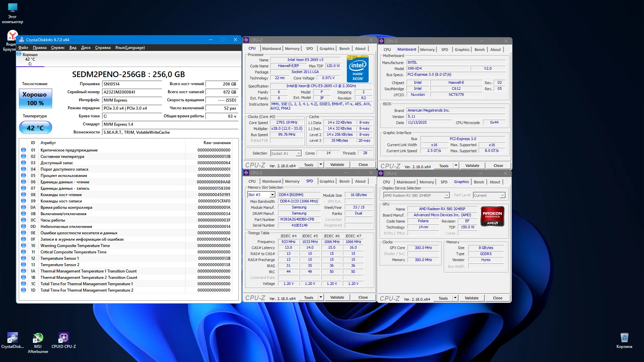Click the status circle for attribute 0C Часы работы
The image size is (644, 362).
coord(23,220)
